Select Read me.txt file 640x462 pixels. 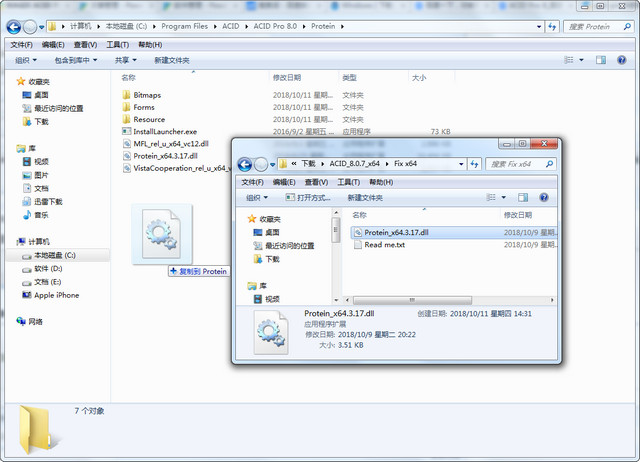click(x=384, y=245)
